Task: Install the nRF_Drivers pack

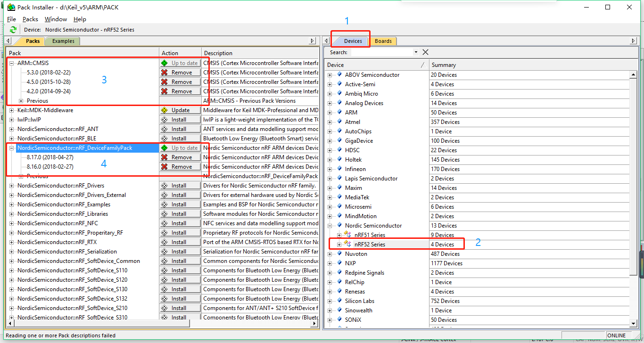Action: point(180,186)
